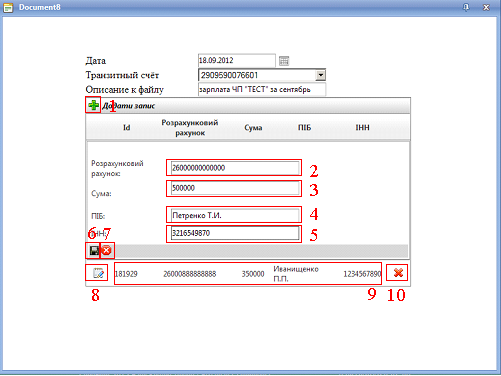The width and height of the screenshot is (501, 376).
Task: Click the date field showing 18.09.2012
Action: (x=237, y=60)
